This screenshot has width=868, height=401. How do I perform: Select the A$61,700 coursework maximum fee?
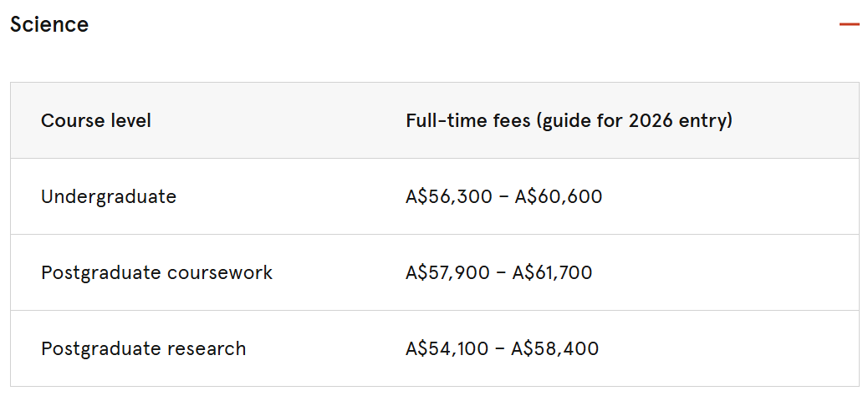click(x=552, y=272)
